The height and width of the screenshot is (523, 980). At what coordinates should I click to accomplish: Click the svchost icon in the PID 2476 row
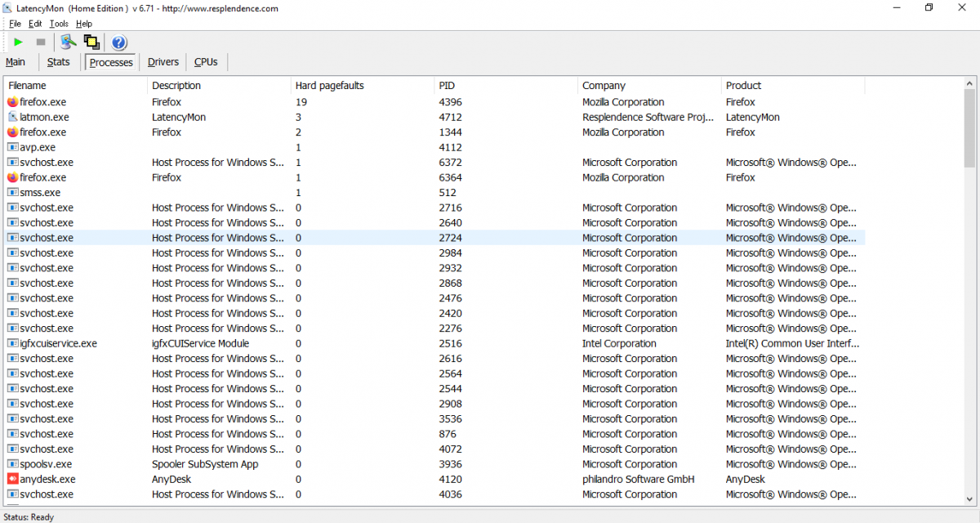(x=12, y=298)
